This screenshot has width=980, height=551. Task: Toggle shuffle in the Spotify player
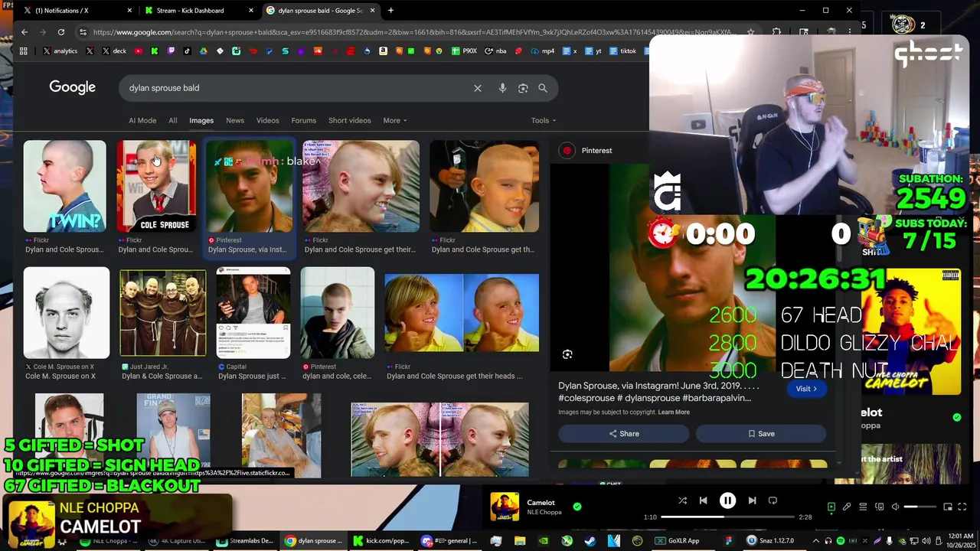pos(682,500)
